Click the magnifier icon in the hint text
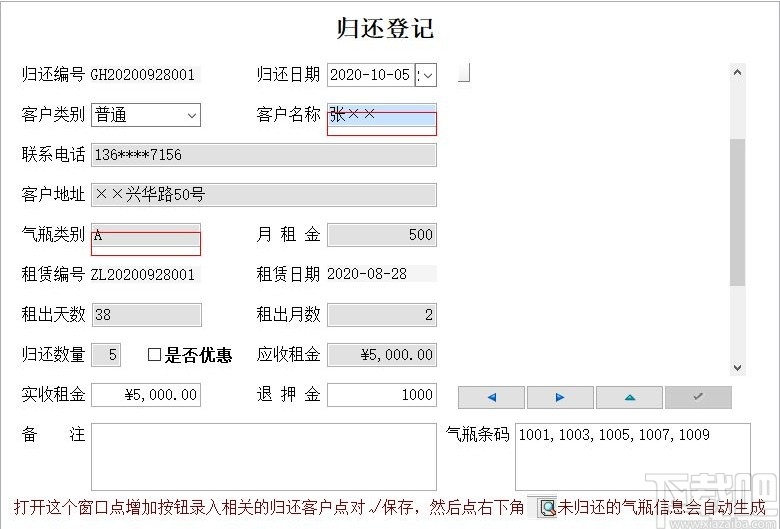This screenshot has height=529, width=780. click(x=547, y=508)
